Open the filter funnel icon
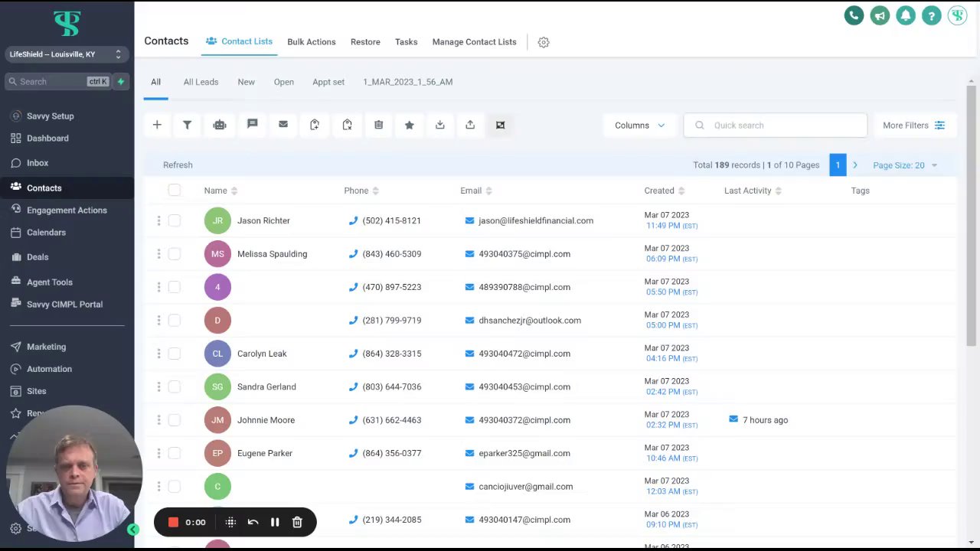The height and width of the screenshot is (551, 980). [187, 125]
